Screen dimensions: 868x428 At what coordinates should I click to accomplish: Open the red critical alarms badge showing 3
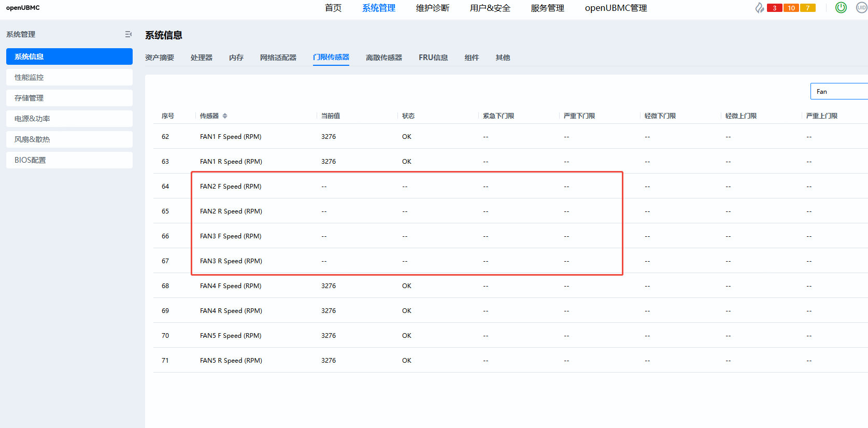[x=774, y=8]
